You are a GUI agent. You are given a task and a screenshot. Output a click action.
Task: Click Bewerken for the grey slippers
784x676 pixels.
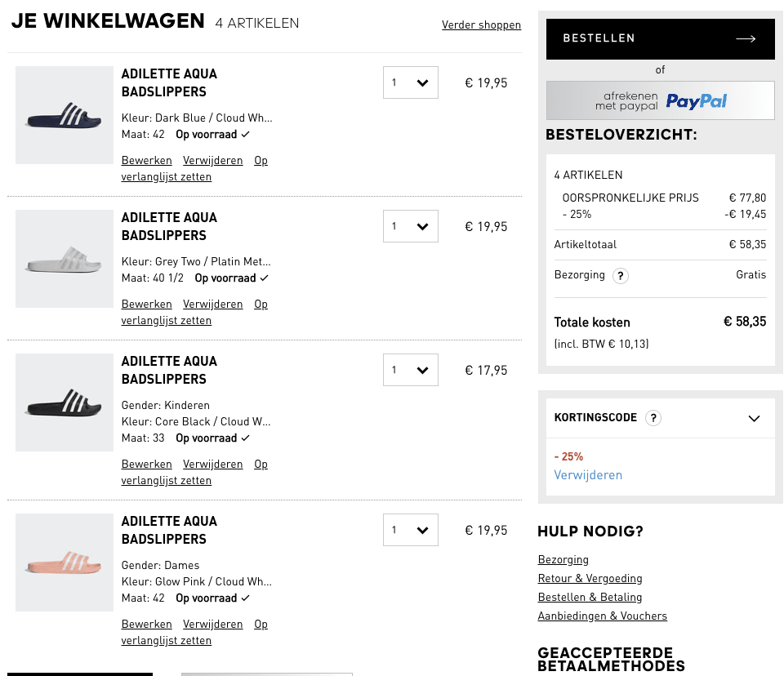[146, 304]
